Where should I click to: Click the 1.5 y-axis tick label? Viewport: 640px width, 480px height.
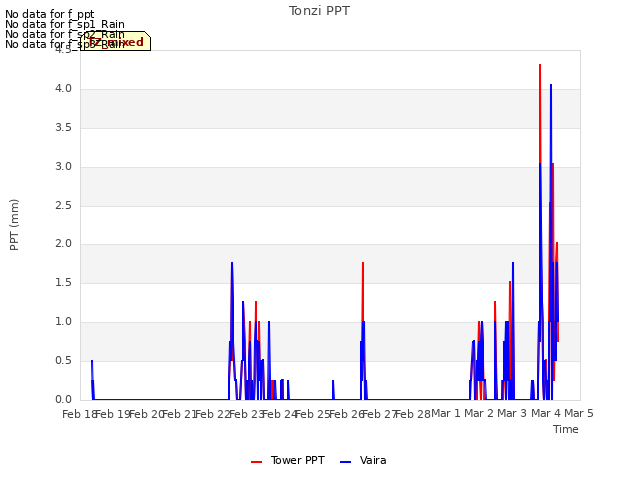[x=63, y=282]
